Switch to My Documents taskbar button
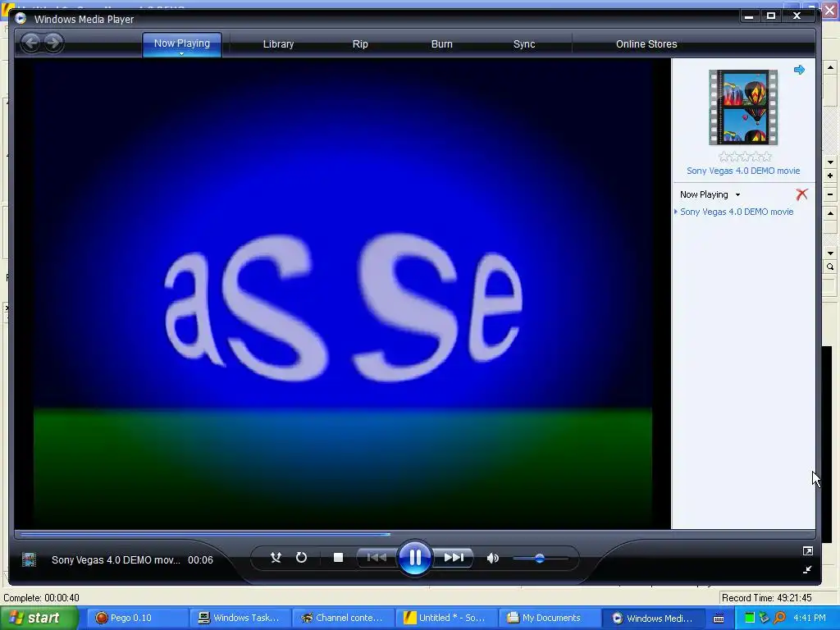The height and width of the screenshot is (630, 840). point(549,618)
